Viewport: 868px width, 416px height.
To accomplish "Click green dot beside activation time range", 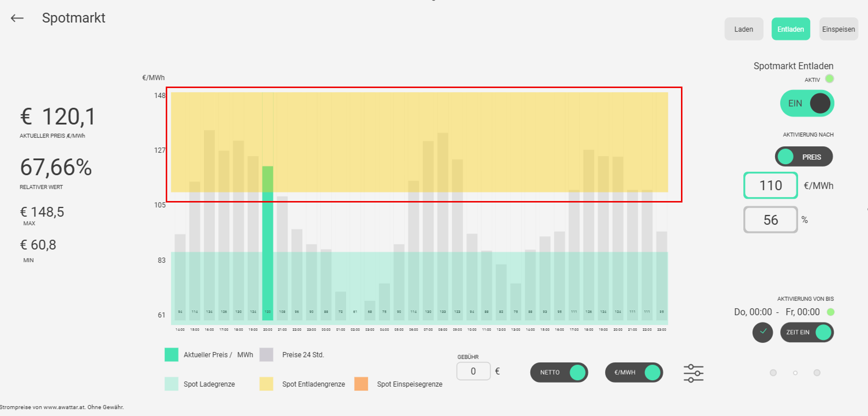I will point(831,312).
